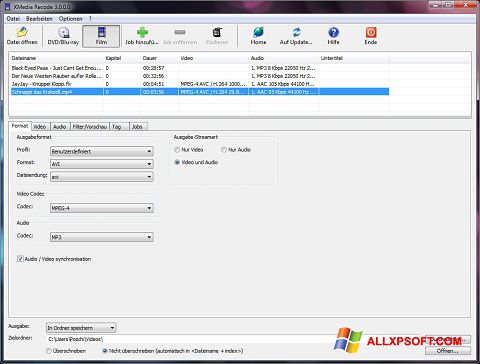Select JayJay - Knüppel Klopp.flv row

(x=199, y=84)
